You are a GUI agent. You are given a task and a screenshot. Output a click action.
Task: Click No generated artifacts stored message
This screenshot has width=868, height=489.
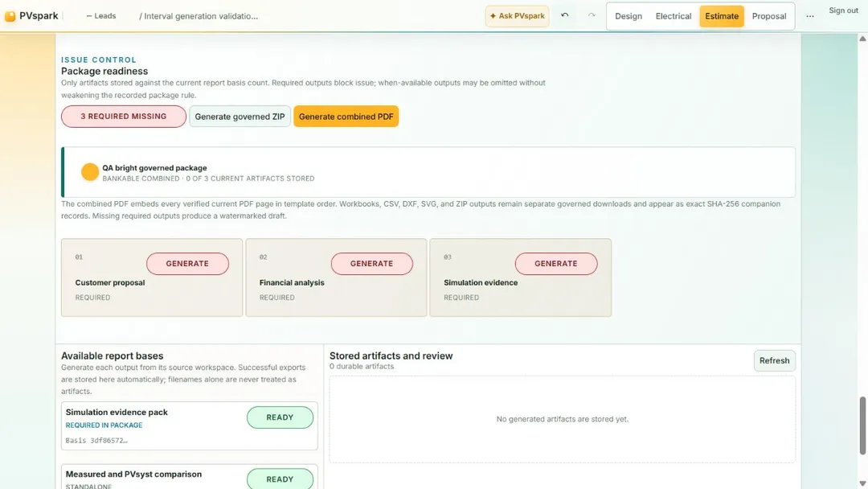click(562, 419)
